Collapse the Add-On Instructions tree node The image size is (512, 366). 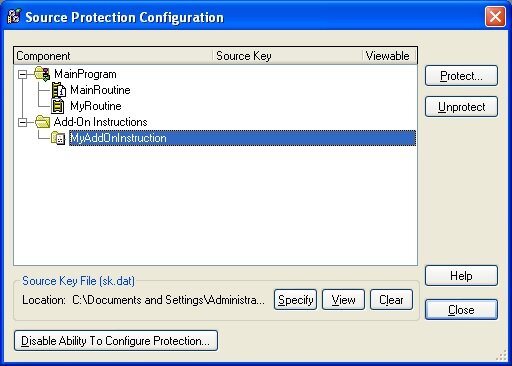click(22, 122)
